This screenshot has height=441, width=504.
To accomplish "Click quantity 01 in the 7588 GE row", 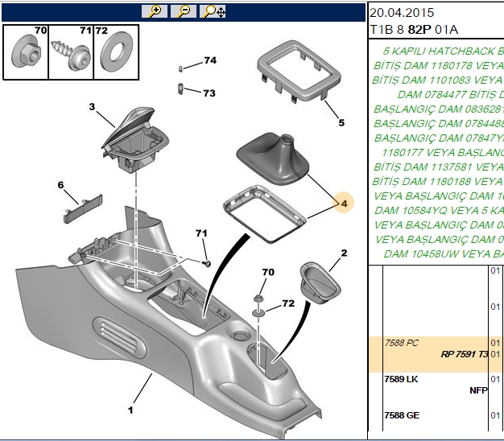I will (495, 415).
